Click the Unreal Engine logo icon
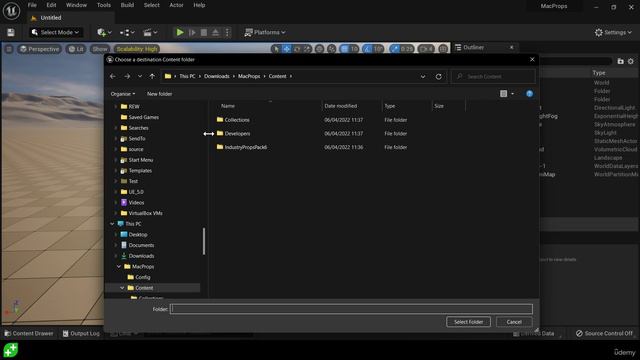Viewport: 640px width, 360px height. click(x=11, y=11)
